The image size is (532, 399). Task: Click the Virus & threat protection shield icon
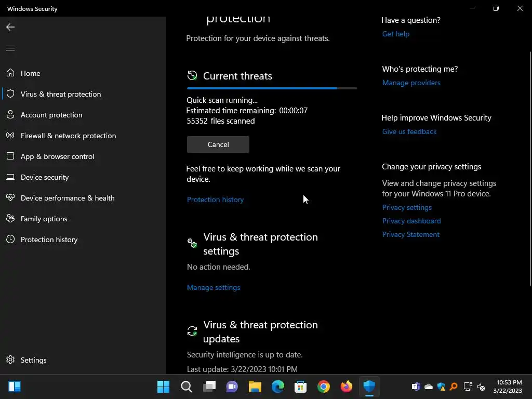coord(10,94)
